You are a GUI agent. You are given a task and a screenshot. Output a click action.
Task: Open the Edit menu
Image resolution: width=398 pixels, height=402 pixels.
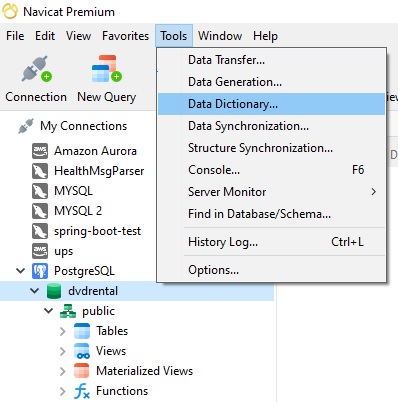click(x=45, y=36)
